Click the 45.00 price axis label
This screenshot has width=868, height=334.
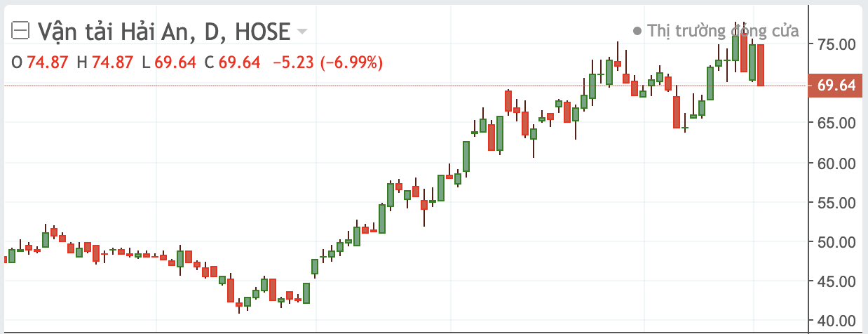pos(836,281)
